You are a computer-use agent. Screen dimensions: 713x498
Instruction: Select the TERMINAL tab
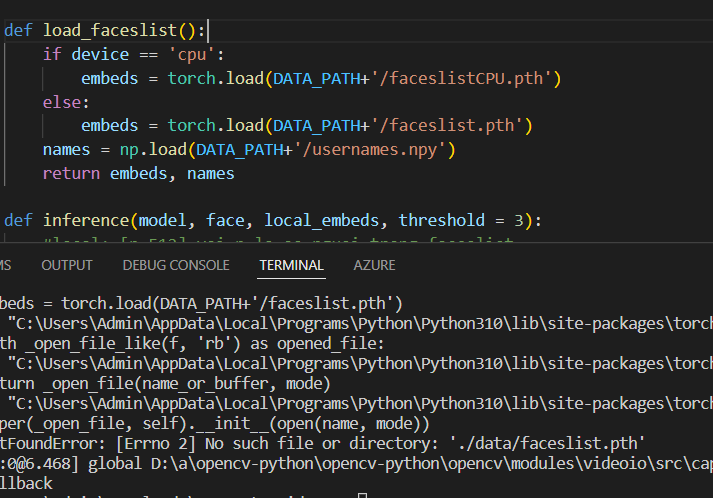coord(291,265)
